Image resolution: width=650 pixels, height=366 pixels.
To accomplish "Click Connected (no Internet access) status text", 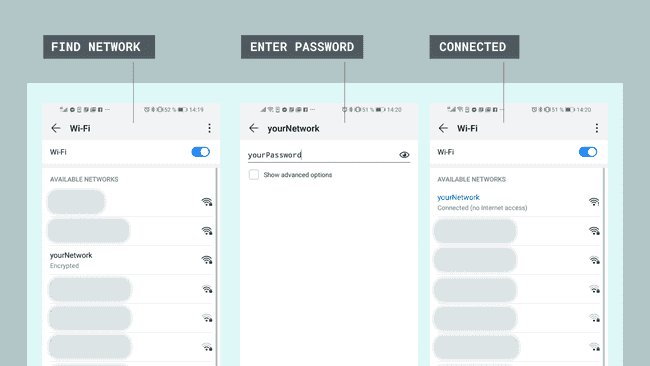I will click(x=482, y=208).
